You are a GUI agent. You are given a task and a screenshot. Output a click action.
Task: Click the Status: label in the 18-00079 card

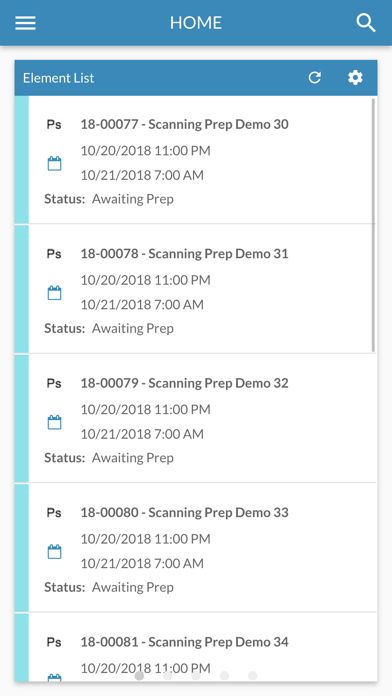[64, 458]
